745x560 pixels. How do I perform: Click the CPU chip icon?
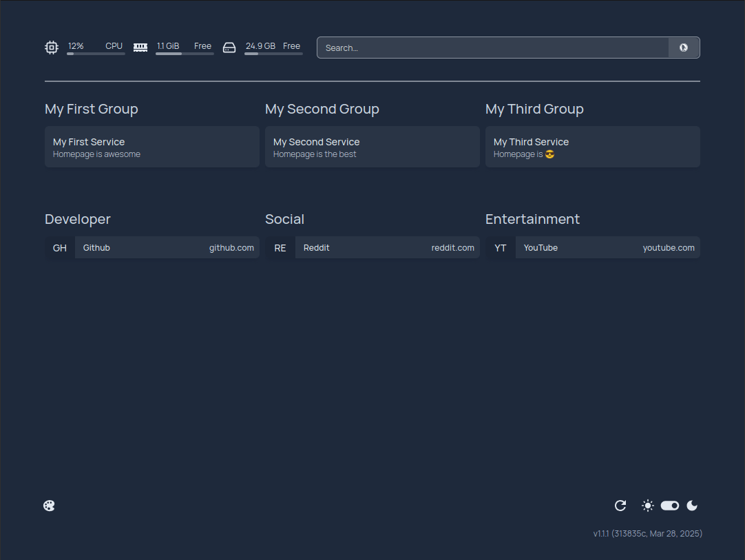52,48
